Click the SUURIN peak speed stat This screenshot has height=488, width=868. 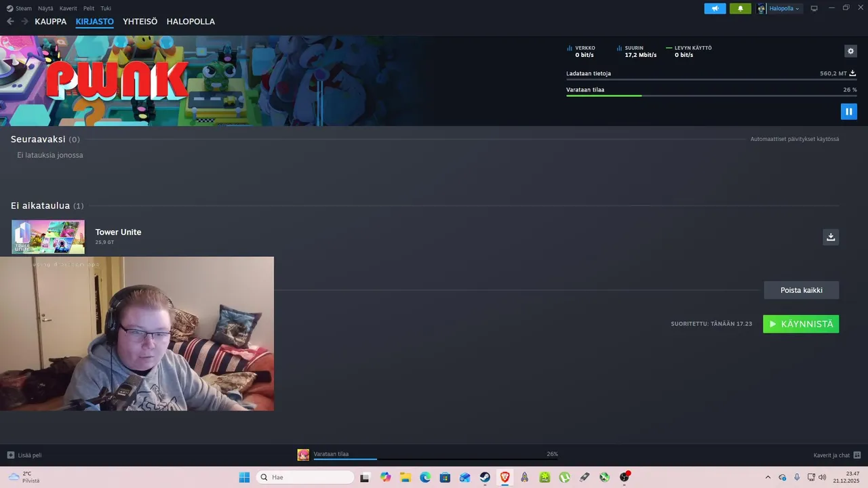(637, 52)
